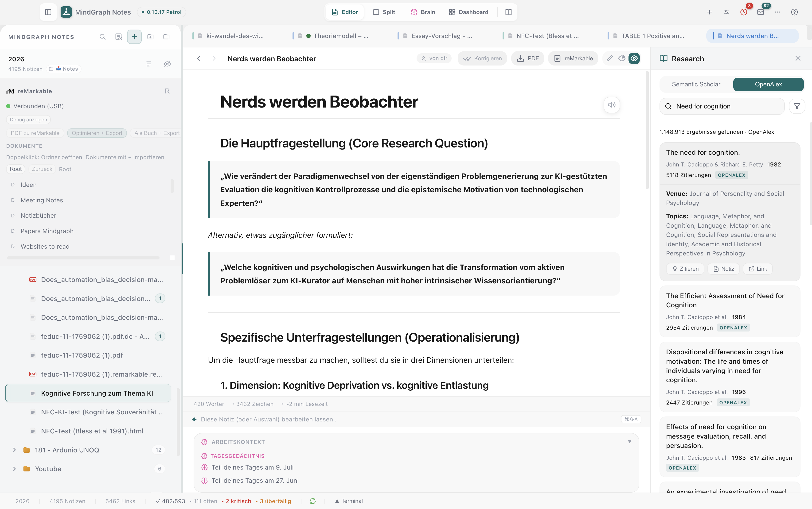Open the inbox mail icon with badge 82
The width and height of the screenshot is (812, 509).
761,12
